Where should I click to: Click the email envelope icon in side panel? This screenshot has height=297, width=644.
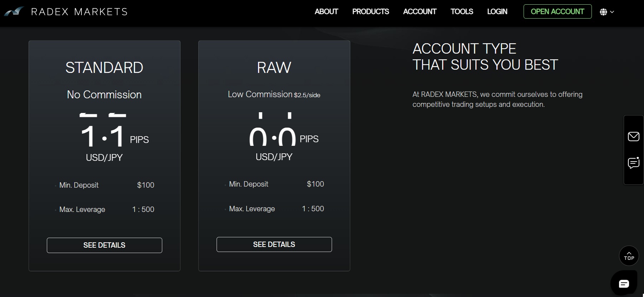click(x=634, y=136)
